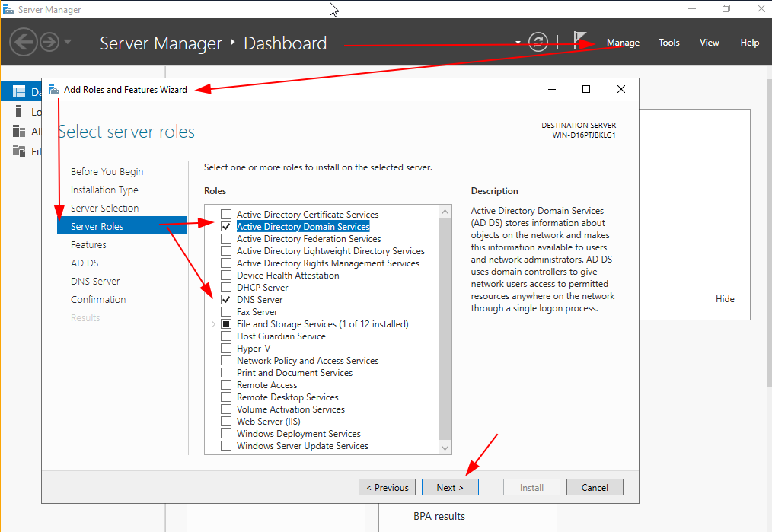Check Remote Desktop Services role
This screenshot has width=772, height=532.
pos(226,397)
